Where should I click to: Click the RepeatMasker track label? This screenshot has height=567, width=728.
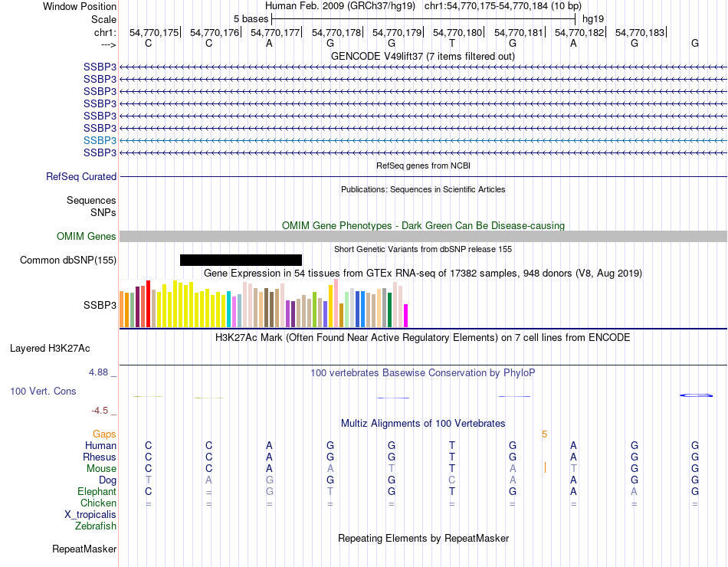tap(84, 549)
